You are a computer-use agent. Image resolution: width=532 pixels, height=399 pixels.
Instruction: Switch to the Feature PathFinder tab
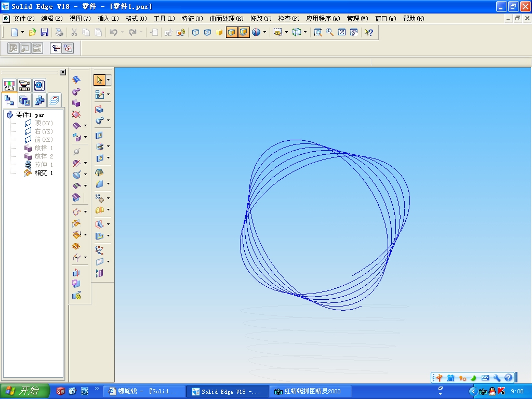coord(9,100)
